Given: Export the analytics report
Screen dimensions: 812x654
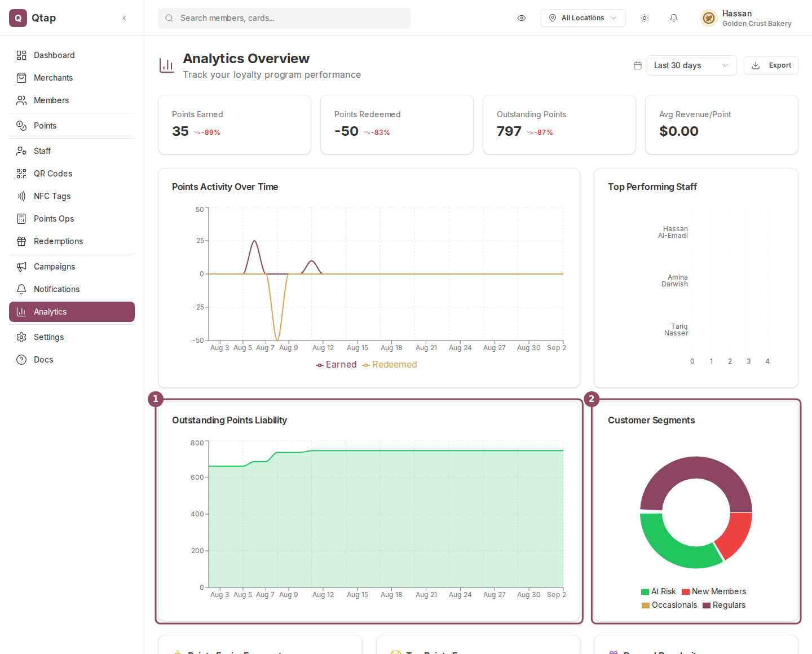Looking at the screenshot, I should 771,65.
